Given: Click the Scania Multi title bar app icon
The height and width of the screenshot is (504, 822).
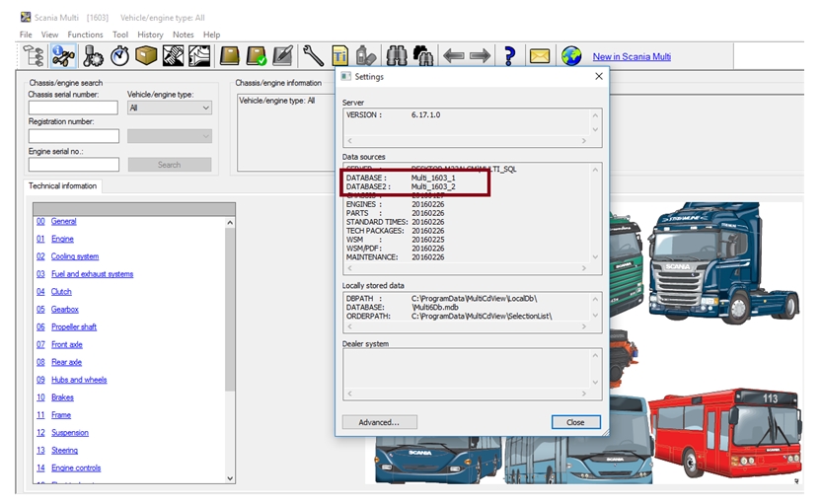Looking at the screenshot, I should [x=26, y=18].
